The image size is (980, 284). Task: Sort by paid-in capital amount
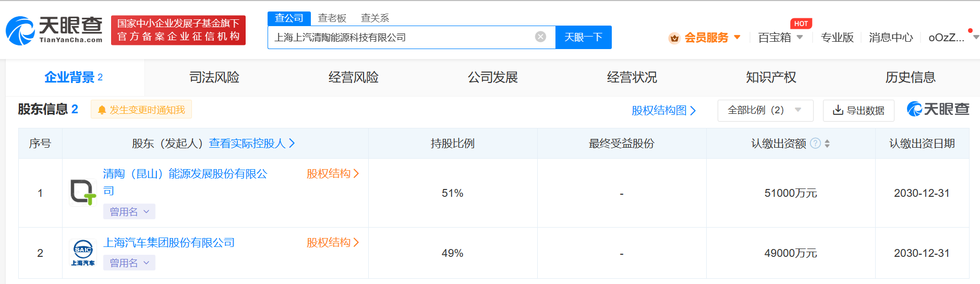point(827,144)
